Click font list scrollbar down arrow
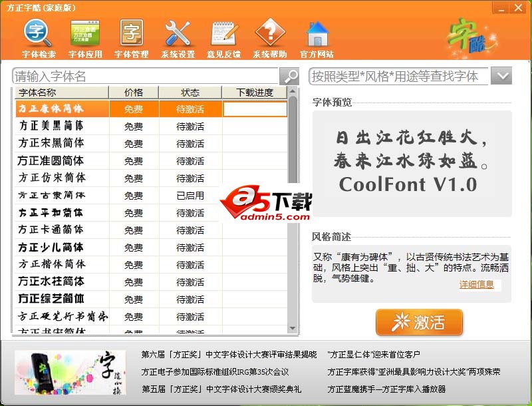The width and height of the screenshot is (532, 406). click(x=293, y=328)
